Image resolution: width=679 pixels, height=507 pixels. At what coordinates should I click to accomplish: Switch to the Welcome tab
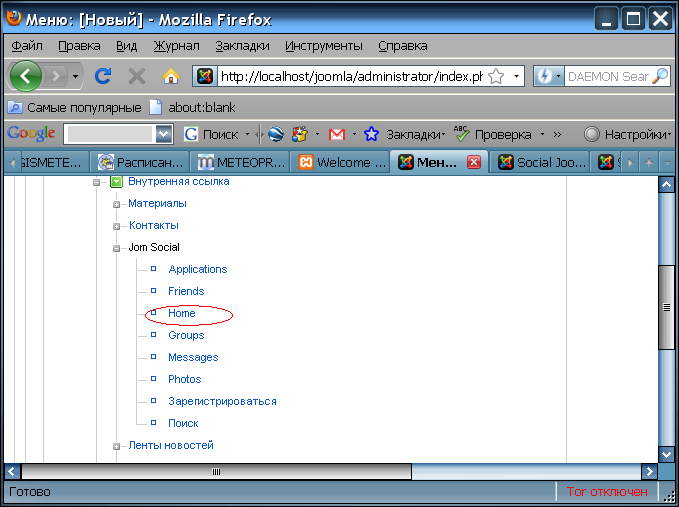pos(341,162)
